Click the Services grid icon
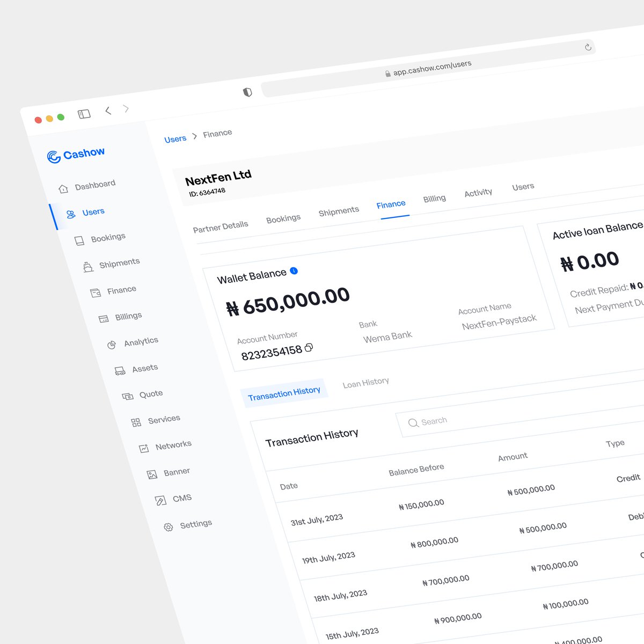 [136, 423]
